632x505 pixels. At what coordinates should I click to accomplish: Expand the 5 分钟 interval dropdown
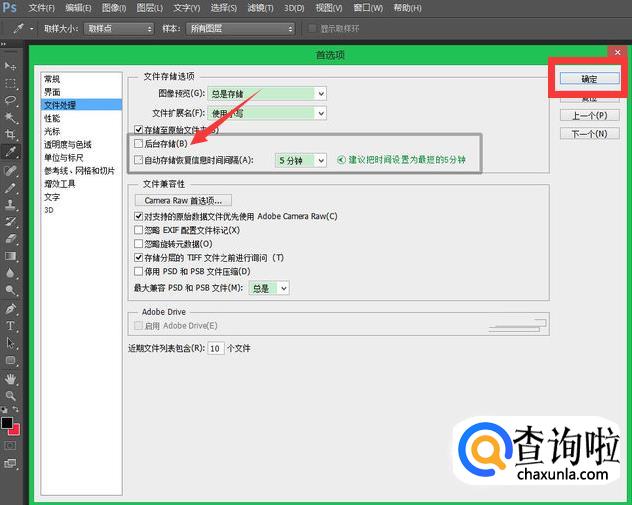(302, 160)
